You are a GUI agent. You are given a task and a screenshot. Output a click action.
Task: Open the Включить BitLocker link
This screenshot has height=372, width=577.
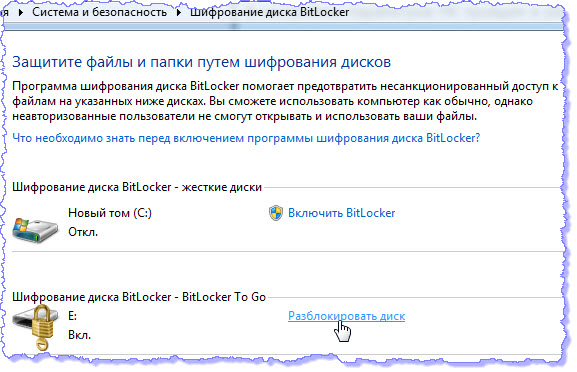[341, 213]
